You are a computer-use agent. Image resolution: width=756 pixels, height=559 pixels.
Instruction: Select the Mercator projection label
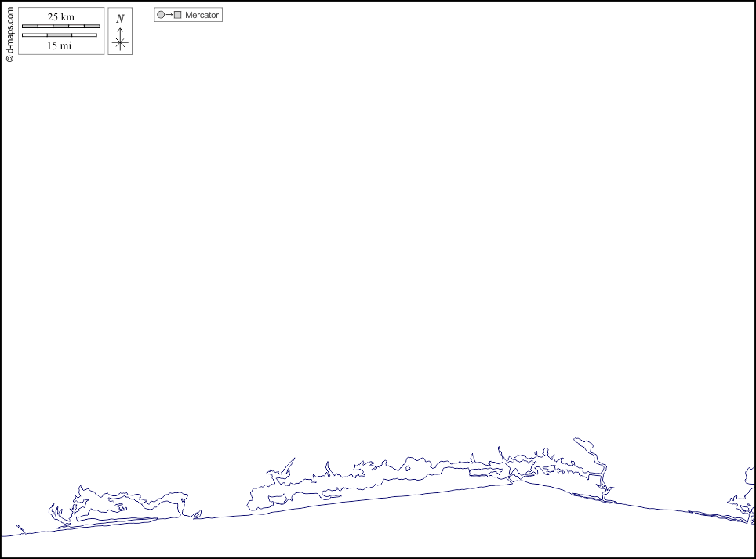tap(202, 15)
